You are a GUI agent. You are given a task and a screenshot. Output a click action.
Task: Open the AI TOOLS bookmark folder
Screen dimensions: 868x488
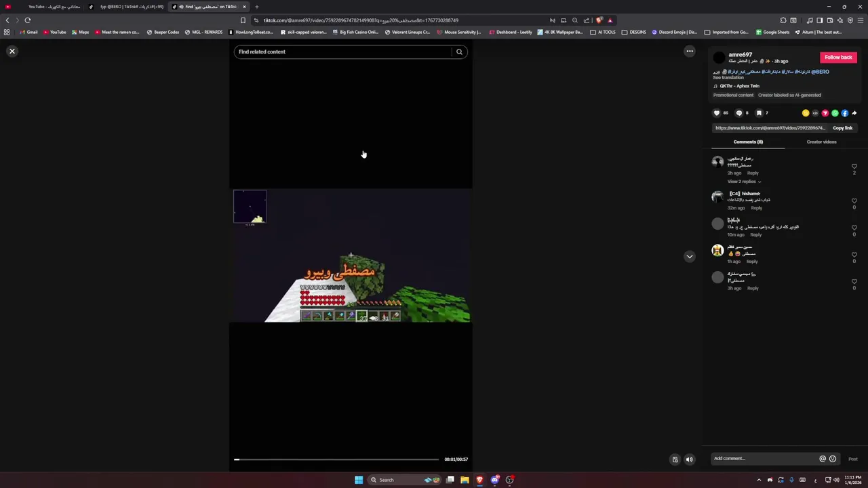point(603,32)
